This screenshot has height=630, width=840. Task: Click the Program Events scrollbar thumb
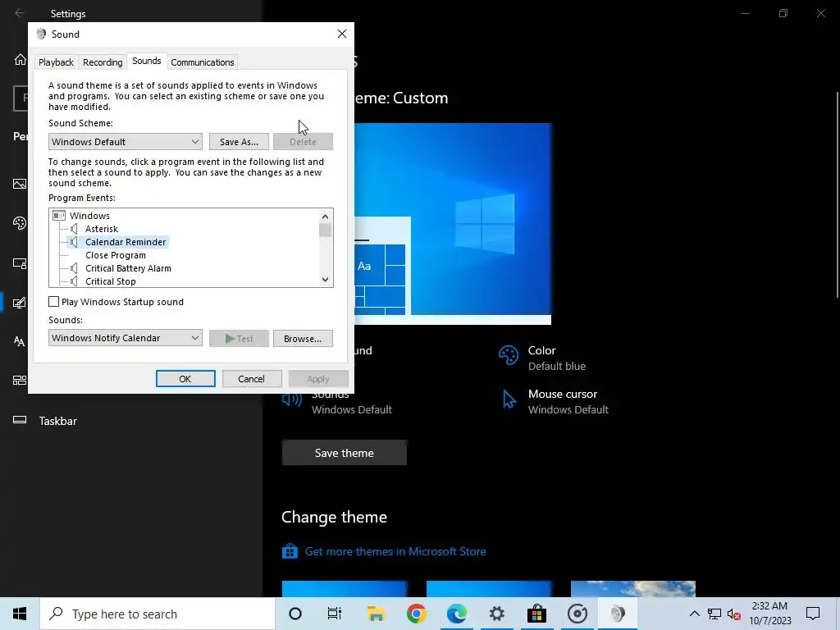pos(325,231)
